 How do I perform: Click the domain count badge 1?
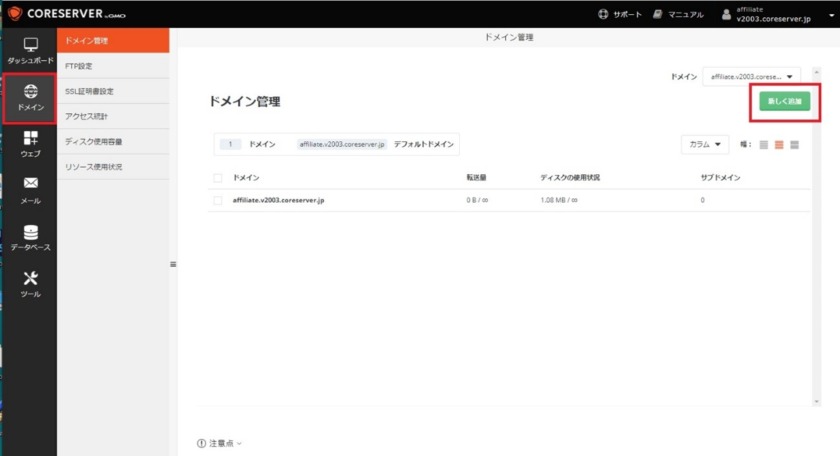230,144
